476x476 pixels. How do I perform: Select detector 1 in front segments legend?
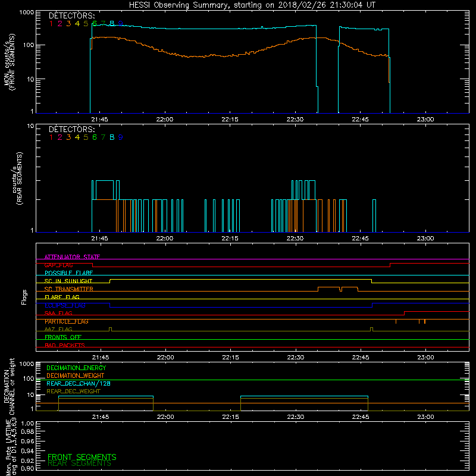(51, 23)
